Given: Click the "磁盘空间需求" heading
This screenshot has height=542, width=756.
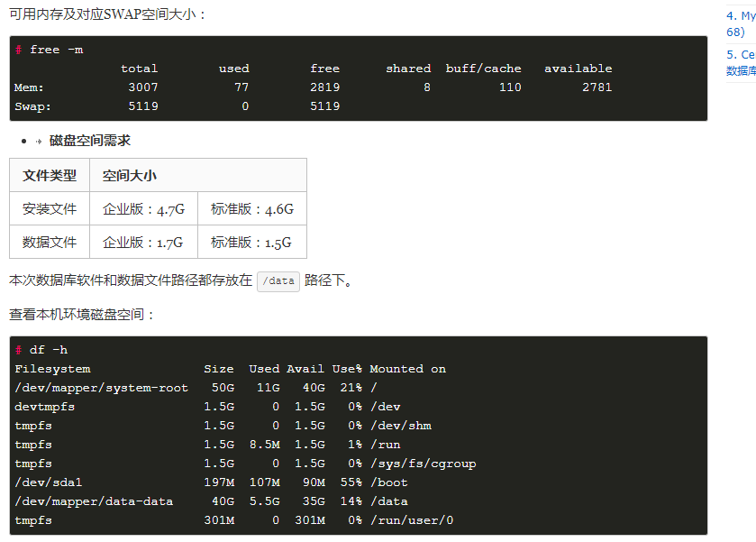Looking at the screenshot, I should point(90,141).
